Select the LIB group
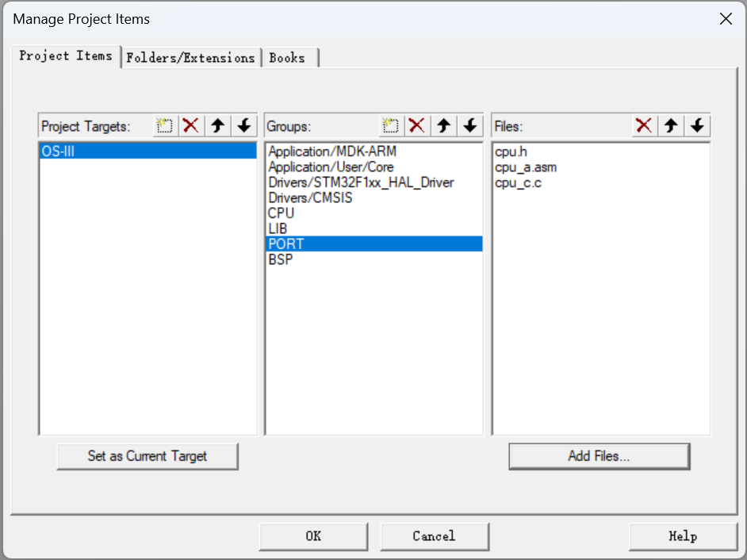The width and height of the screenshot is (747, 560). (374, 228)
